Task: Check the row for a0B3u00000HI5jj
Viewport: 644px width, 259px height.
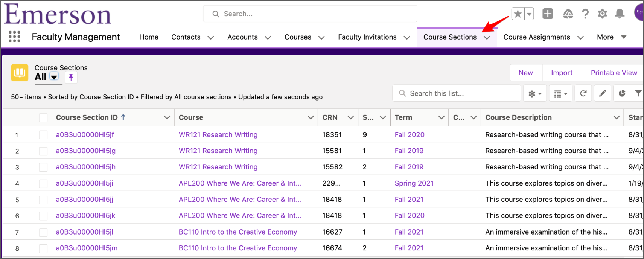Action: click(x=43, y=200)
